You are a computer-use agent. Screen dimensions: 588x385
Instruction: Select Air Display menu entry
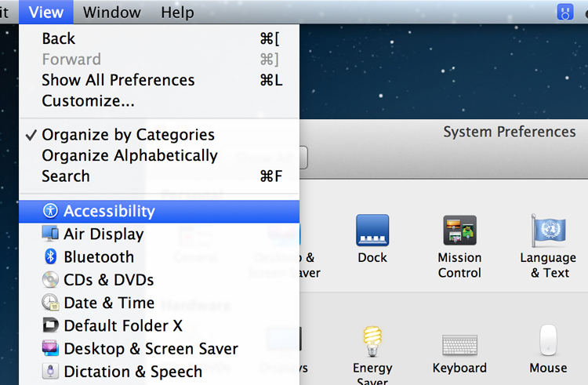click(159, 234)
